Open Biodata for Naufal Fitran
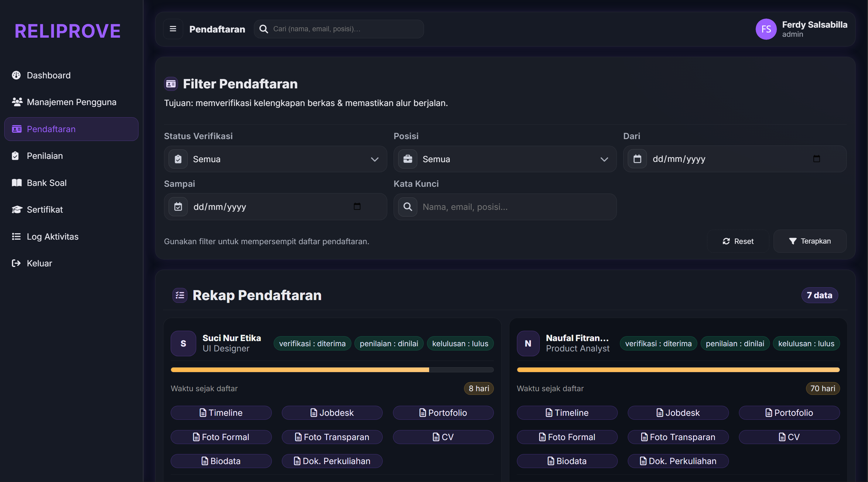The height and width of the screenshot is (482, 868). click(x=567, y=461)
